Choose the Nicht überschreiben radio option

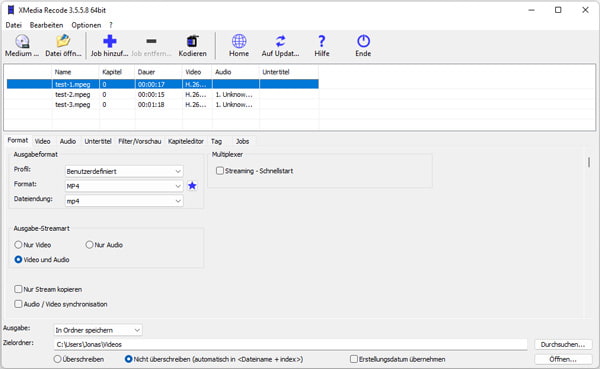click(129, 359)
